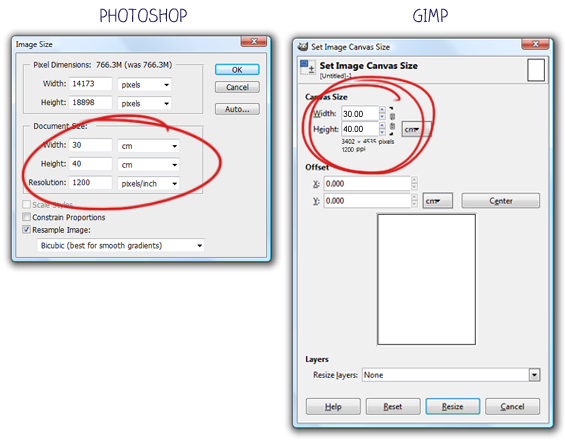Uncheck the Resample Image checkbox
The width and height of the screenshot is (565, 441).
coord(26,230)
